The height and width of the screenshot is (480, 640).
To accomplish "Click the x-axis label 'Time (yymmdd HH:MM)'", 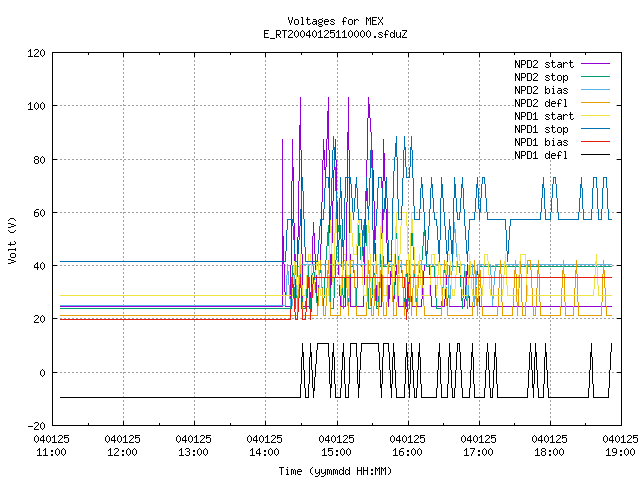I will click(335, 471).
